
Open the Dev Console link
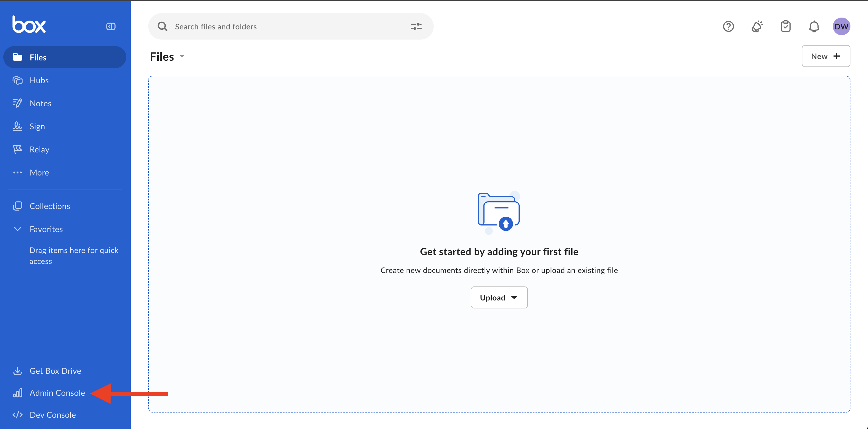click(52, 414)
